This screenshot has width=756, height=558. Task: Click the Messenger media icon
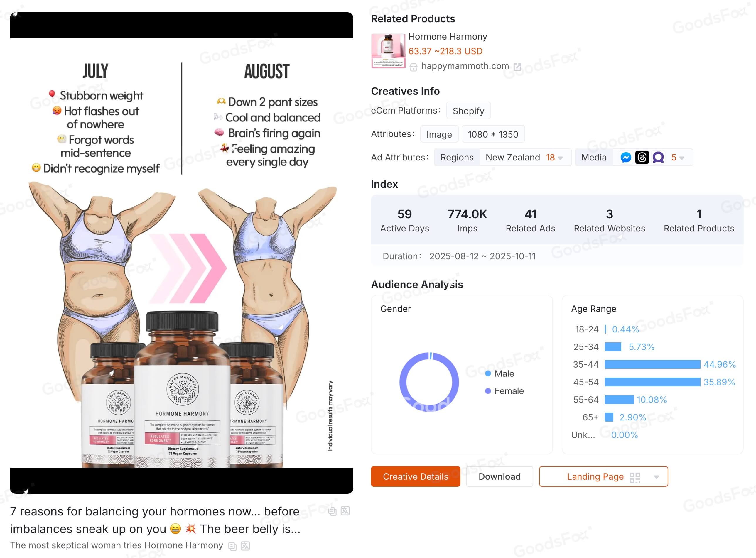pyautogui.click(x=626, y=158)
